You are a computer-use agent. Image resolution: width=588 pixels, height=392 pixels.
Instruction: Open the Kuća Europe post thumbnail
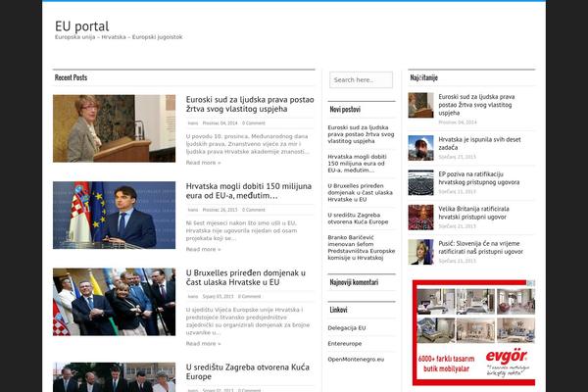114,377
